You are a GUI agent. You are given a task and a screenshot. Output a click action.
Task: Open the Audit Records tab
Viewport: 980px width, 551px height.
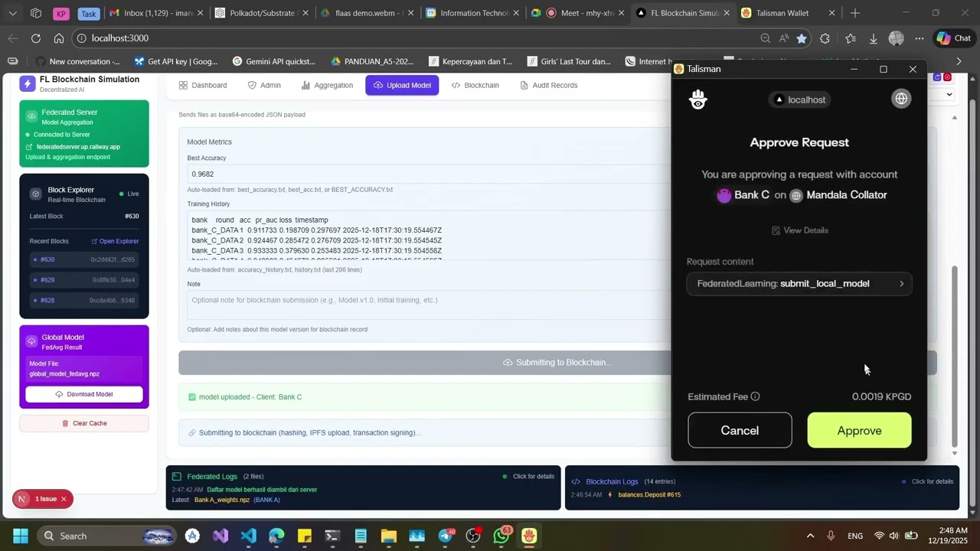point(548,85)
